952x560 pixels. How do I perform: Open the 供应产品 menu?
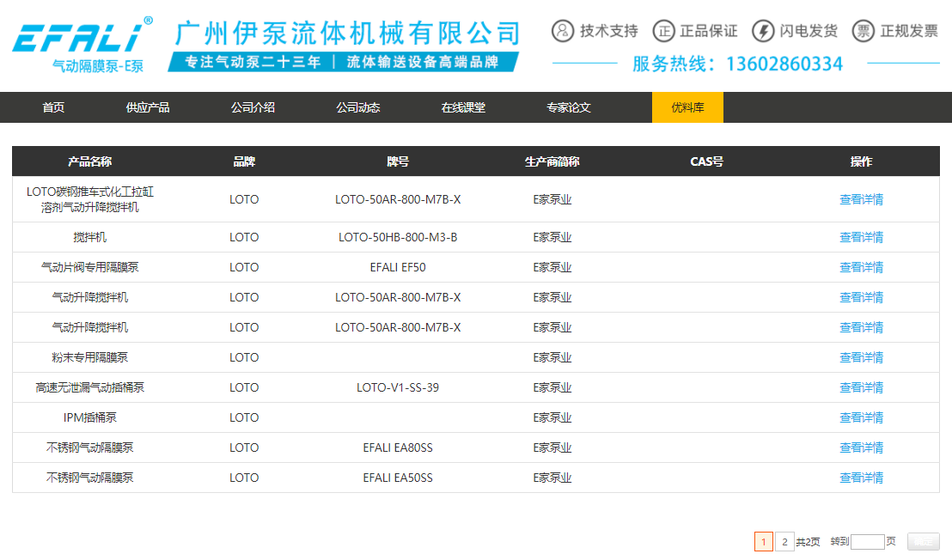click(148, 107)
